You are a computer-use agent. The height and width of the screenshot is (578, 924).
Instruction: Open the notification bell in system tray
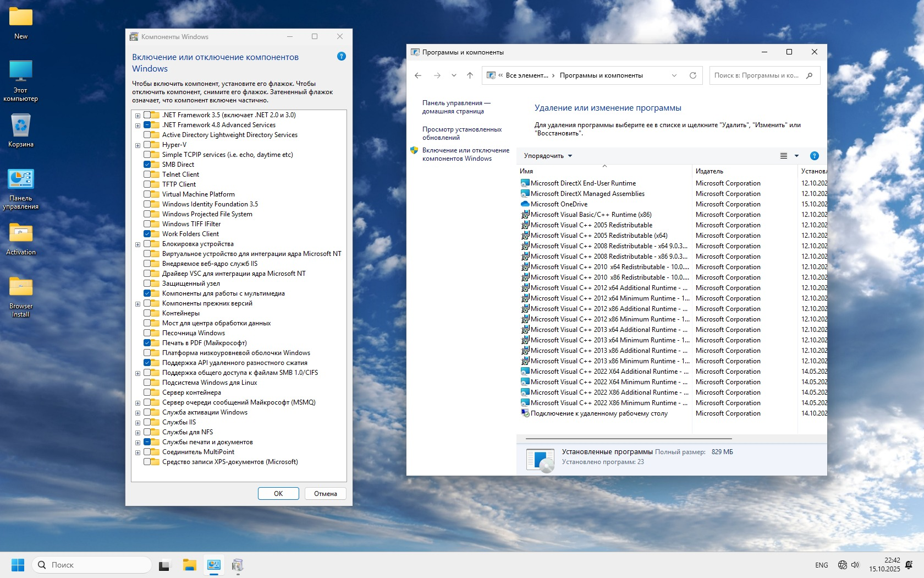909,565
